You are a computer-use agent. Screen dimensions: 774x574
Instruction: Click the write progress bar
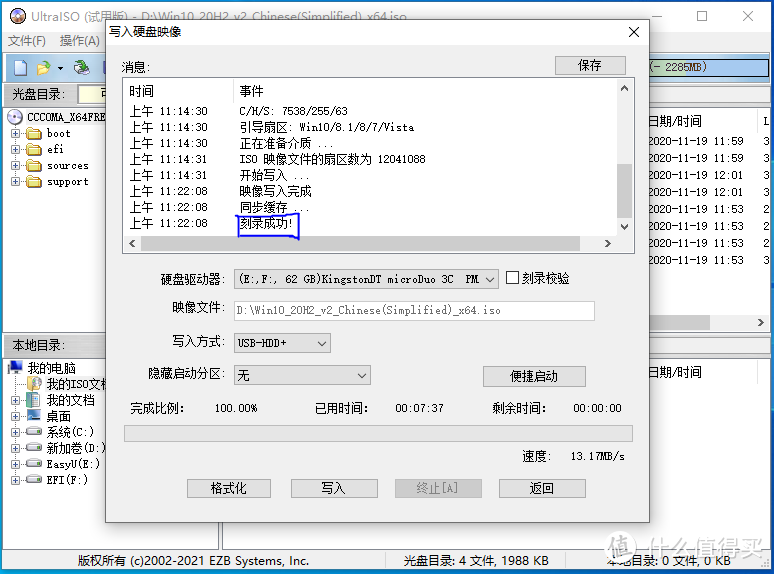click(x=378, y=433)
